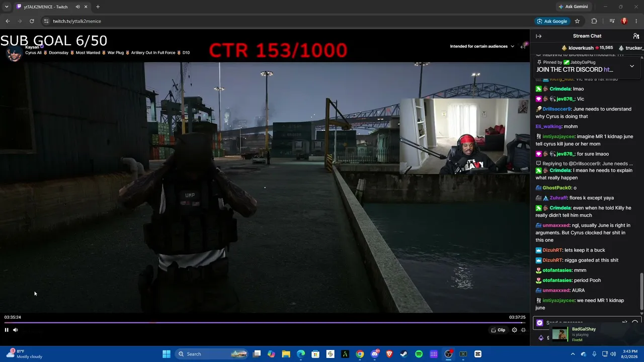
Task: Reload the Twitch page
Action: pos(32,21)
